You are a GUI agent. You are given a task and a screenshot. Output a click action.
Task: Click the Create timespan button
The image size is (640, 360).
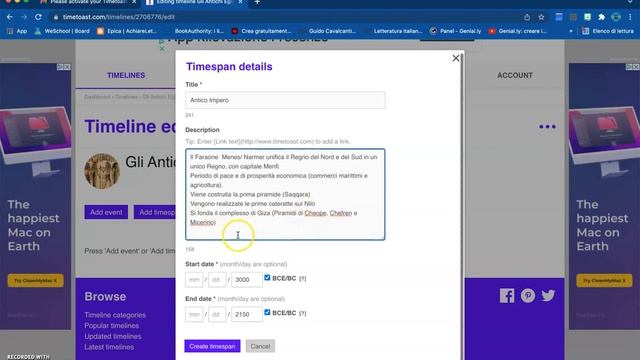tap(212, 346)
